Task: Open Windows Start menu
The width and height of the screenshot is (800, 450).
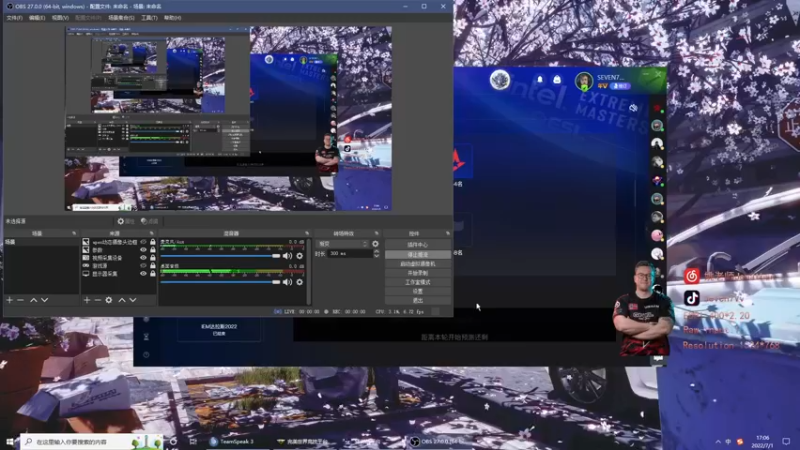Action: pyautogui.click(x=9, y=442)
